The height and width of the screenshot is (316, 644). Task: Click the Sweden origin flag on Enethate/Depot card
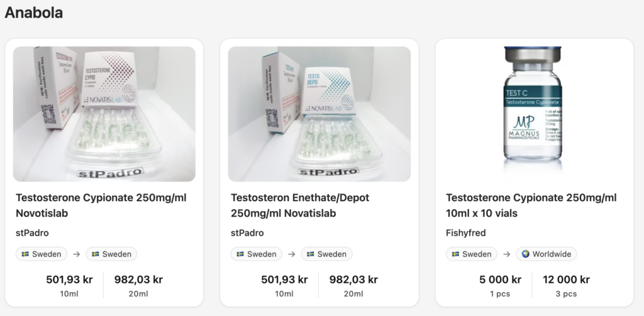tap(257, 254)
